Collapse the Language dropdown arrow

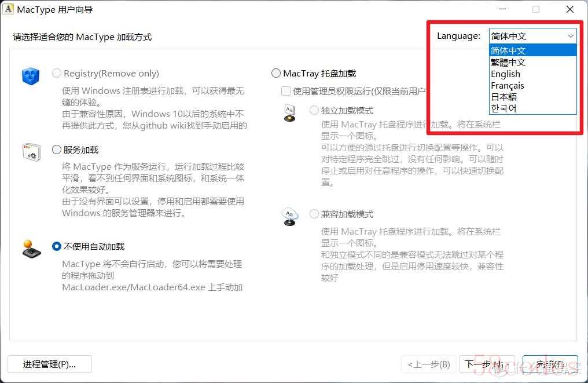pyautogui.click(x=571, y=36)
